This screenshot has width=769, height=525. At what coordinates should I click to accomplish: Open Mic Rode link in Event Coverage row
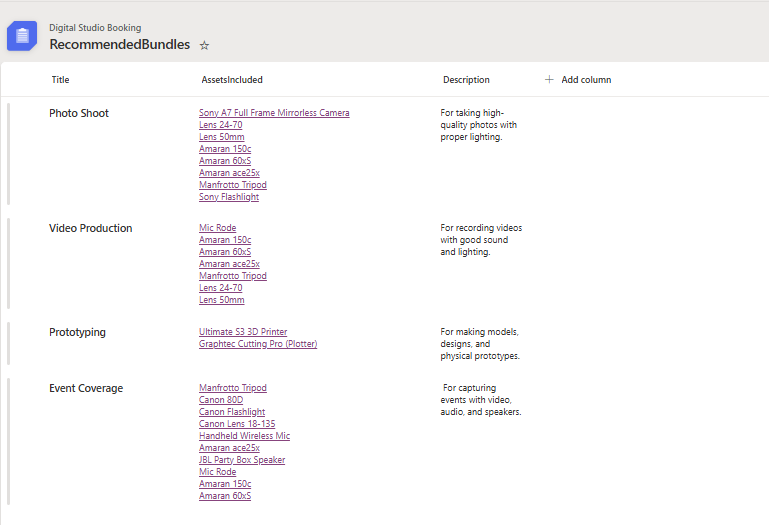pos(218,472)
